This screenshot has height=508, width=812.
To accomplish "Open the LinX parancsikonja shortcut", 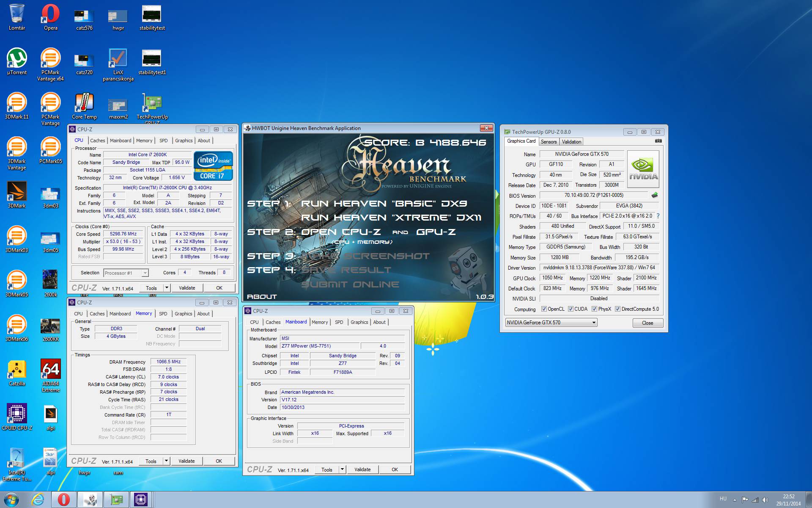I will (118, 64).
